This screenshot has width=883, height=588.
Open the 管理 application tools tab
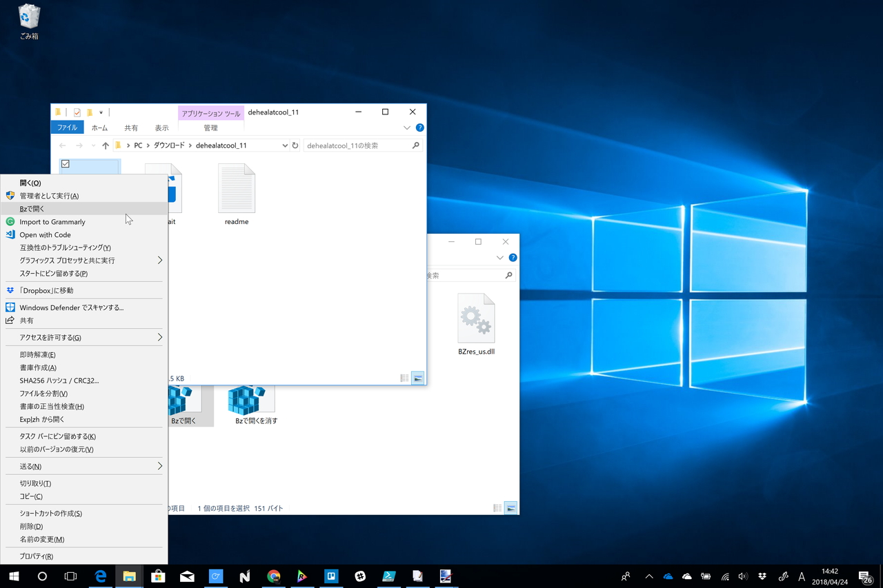click(211, 128)
